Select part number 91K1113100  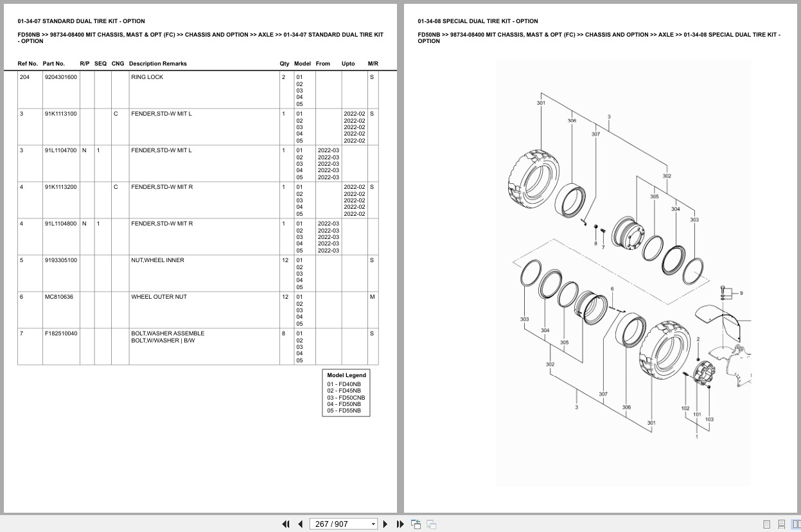click(61, 114)
